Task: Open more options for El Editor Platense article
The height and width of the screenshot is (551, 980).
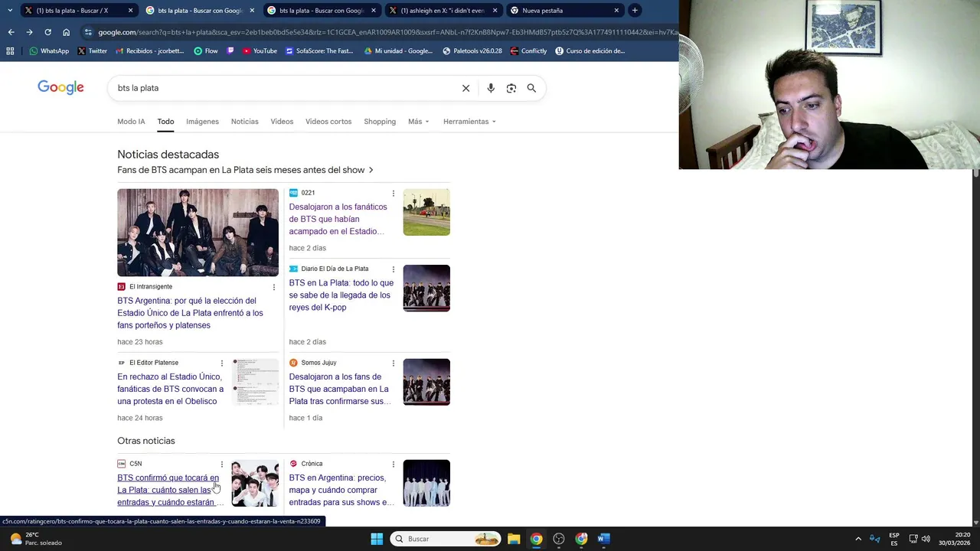Action: pos(222,364)
